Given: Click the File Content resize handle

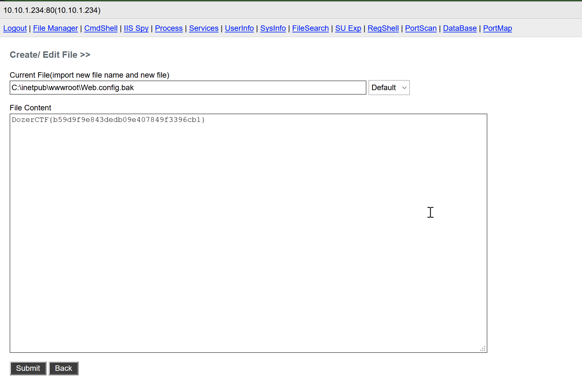Looking at the screenshot, I should [483, 349].
